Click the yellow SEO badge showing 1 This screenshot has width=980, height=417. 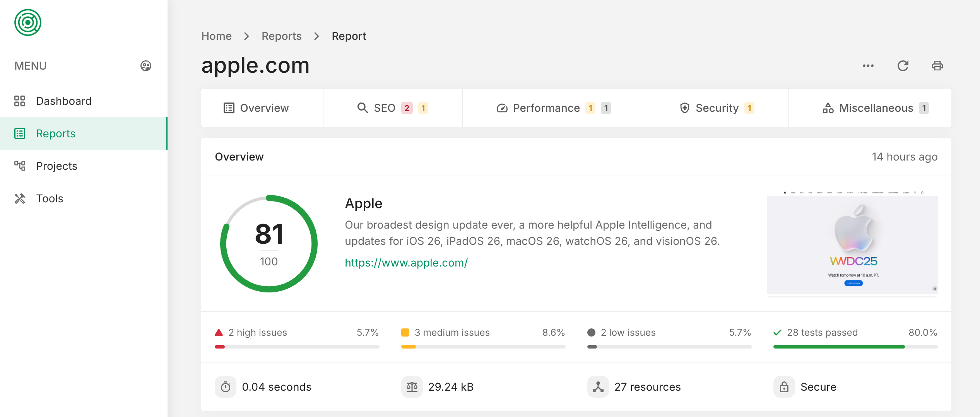coord(423,108)
